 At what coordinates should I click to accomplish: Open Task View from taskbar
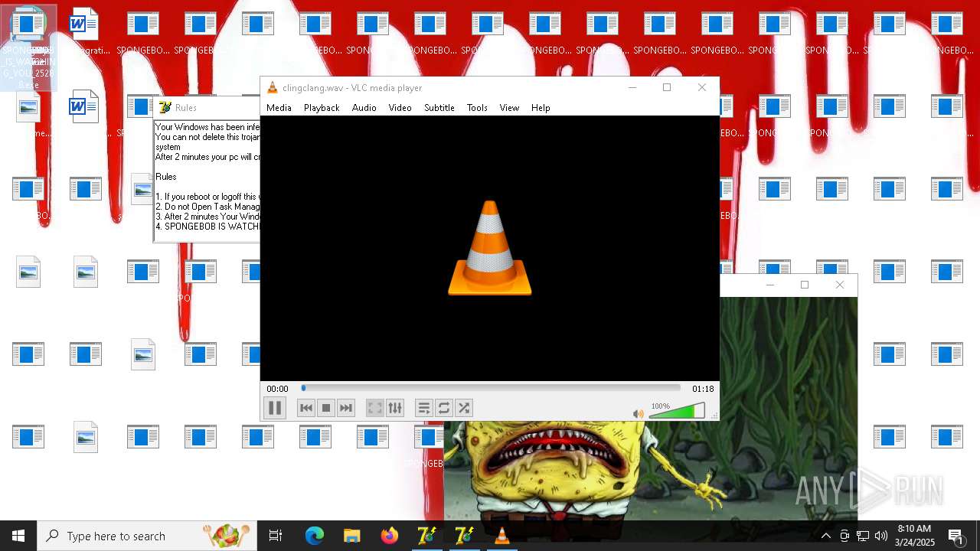pos(276,536)
